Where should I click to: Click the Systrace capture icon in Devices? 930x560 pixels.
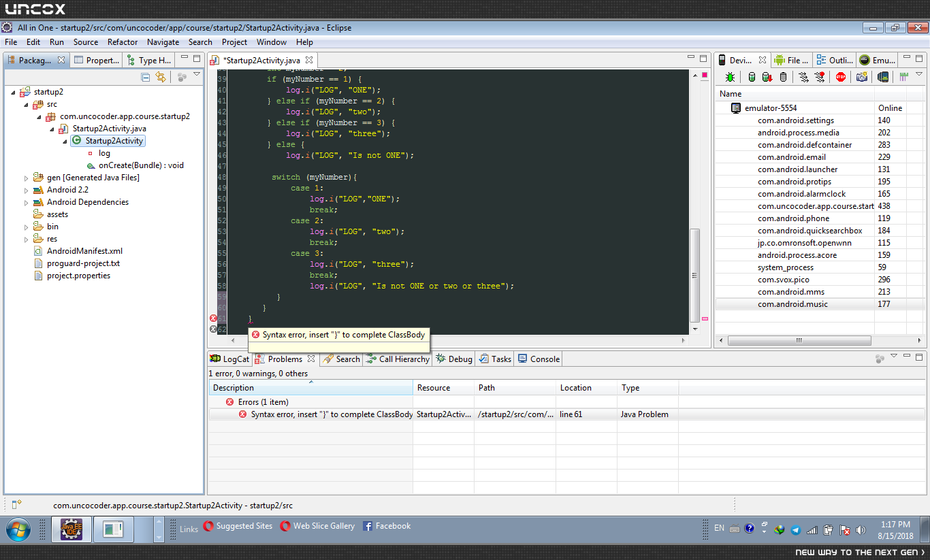point(903,77)
